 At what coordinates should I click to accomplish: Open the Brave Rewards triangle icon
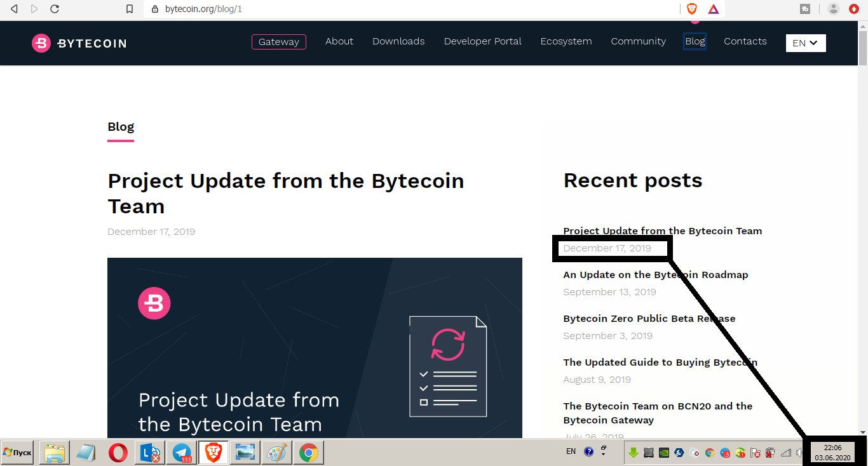pyautogui.click(x=714, y=9)
